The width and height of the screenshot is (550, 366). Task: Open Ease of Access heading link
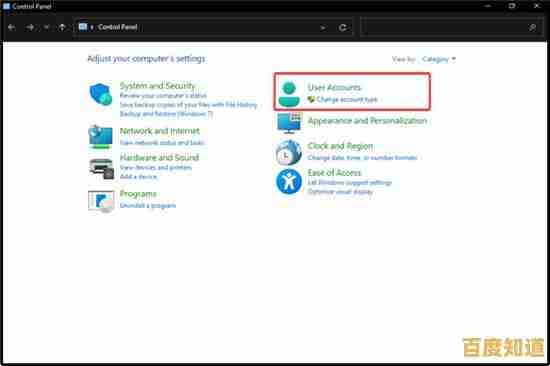click(x=334, y=173)
